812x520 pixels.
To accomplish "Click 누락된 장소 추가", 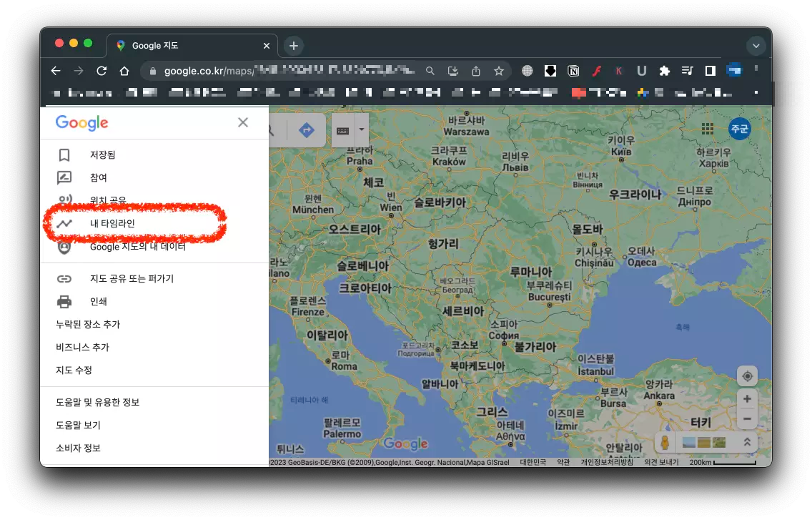I will [87, 325].
